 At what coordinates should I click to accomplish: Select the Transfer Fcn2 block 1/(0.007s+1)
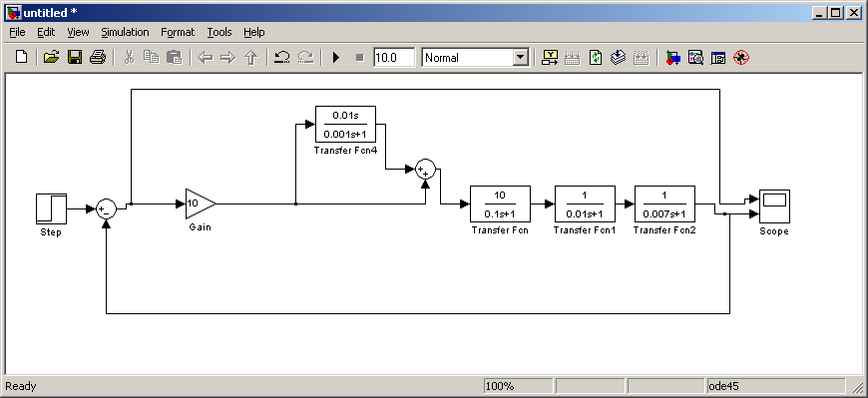pos(664,203)
